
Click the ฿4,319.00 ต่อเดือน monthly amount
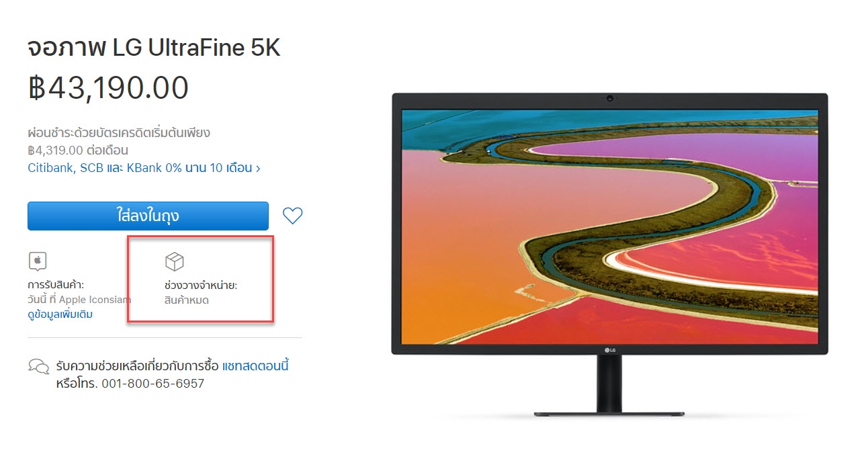[x=78, y=151]
